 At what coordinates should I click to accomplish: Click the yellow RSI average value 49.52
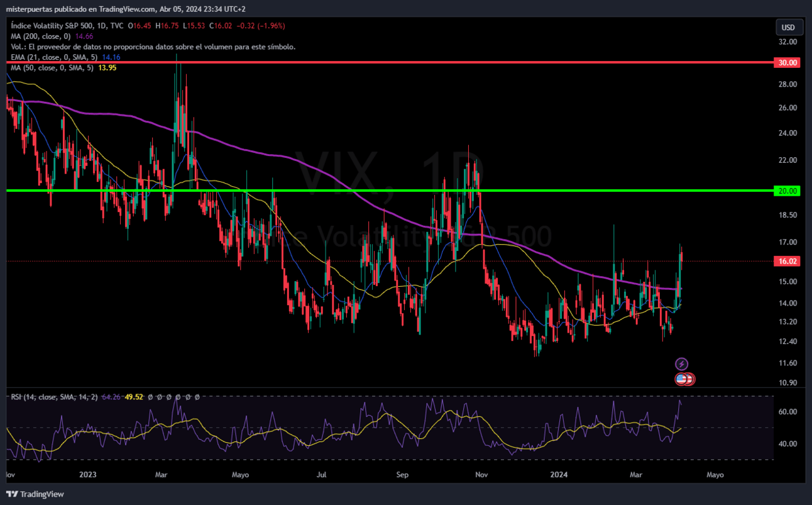[134, 397]
